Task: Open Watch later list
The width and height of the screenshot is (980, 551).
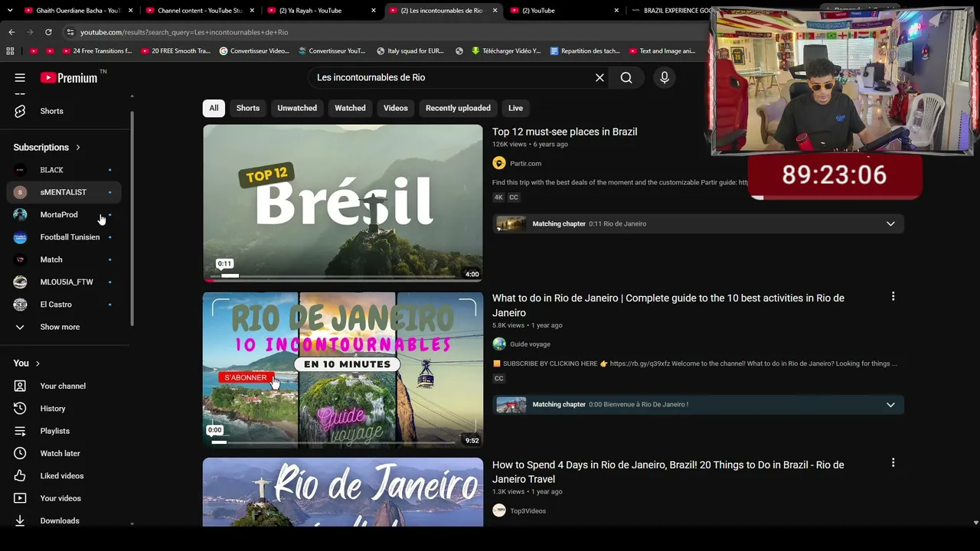Action: 64,454
